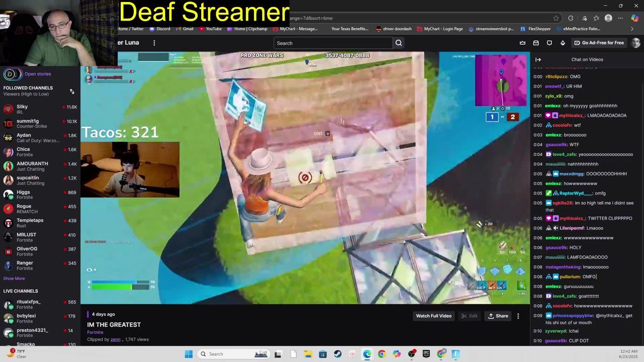Open Microsoft Store from the taskbar

323,354
